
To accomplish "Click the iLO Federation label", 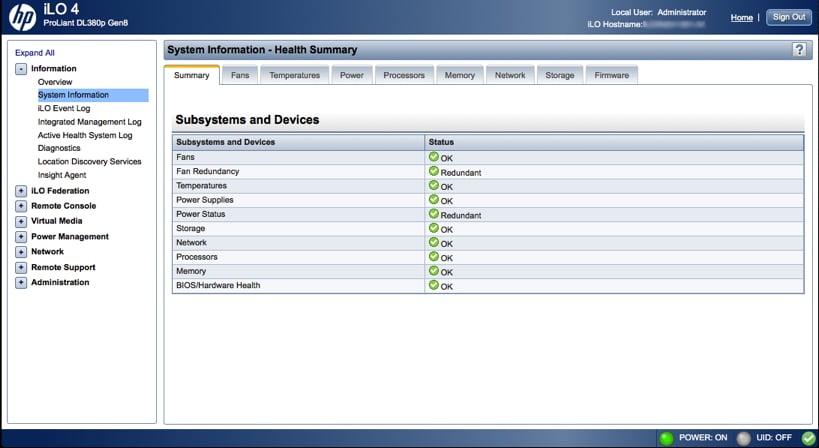I will click(60, 191).
